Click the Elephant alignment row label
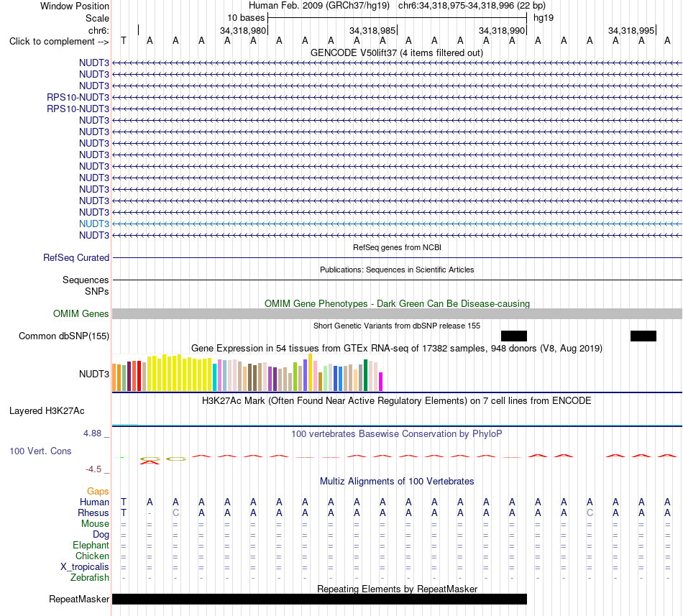Image resolution: width=683 pixels, height=616 pixels. point(91,545)
